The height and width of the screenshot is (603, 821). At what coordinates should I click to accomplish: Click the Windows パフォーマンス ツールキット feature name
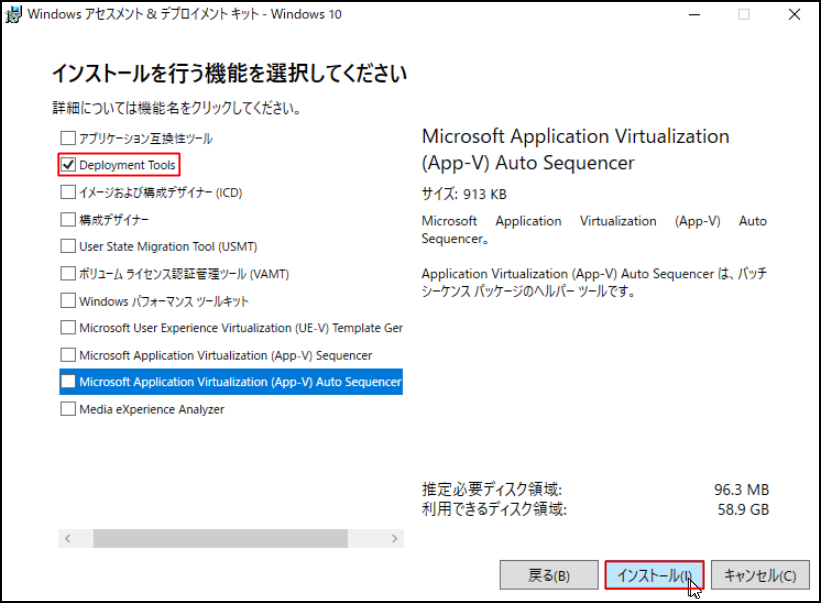[164, 301]
